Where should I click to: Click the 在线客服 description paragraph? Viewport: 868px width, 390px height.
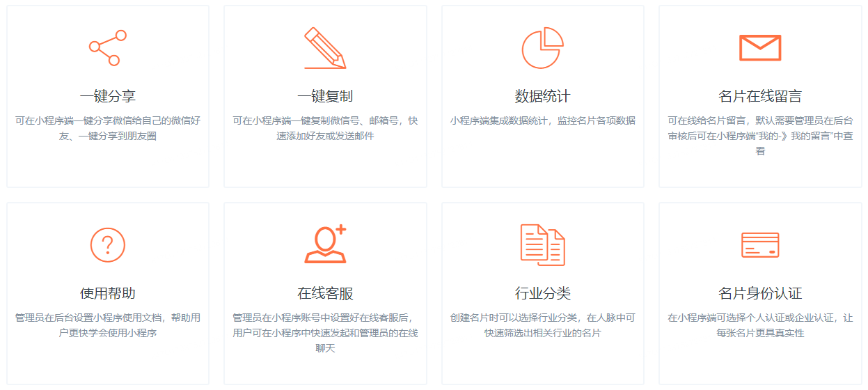click(325, 333)
